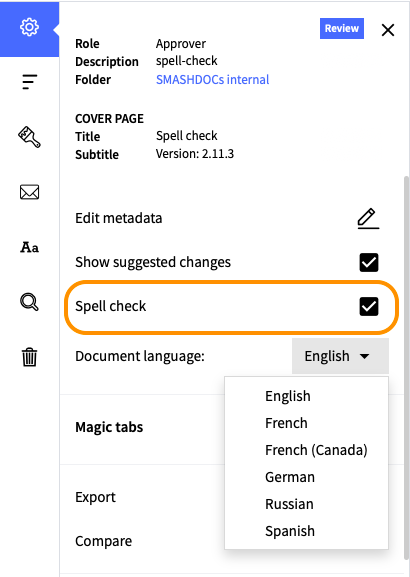Open the SMASHDOCs internal folder link
Screen dimensions: 410x577
click(212, 79)
